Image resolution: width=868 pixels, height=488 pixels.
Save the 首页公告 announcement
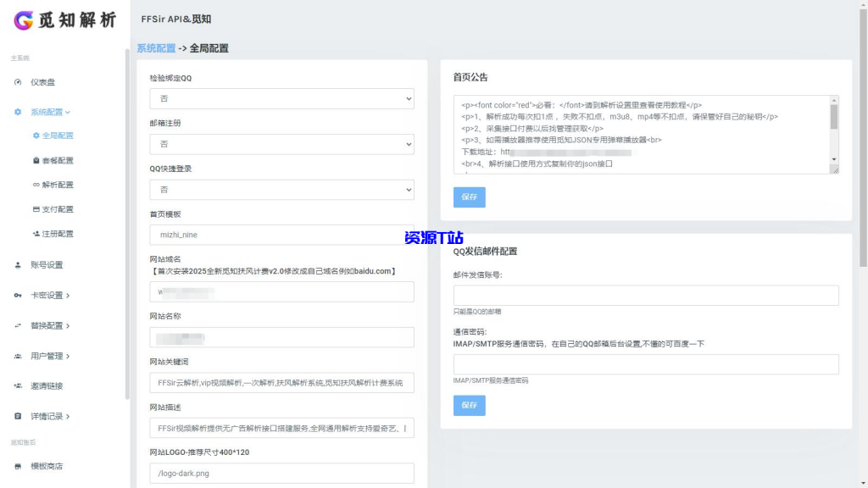(469, 197)
